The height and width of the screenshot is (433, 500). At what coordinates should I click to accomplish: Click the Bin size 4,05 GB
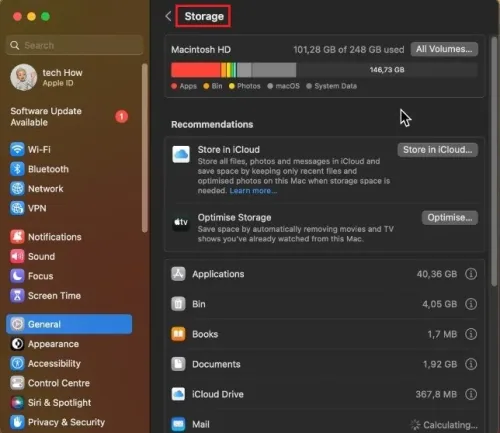coord(439,304)
